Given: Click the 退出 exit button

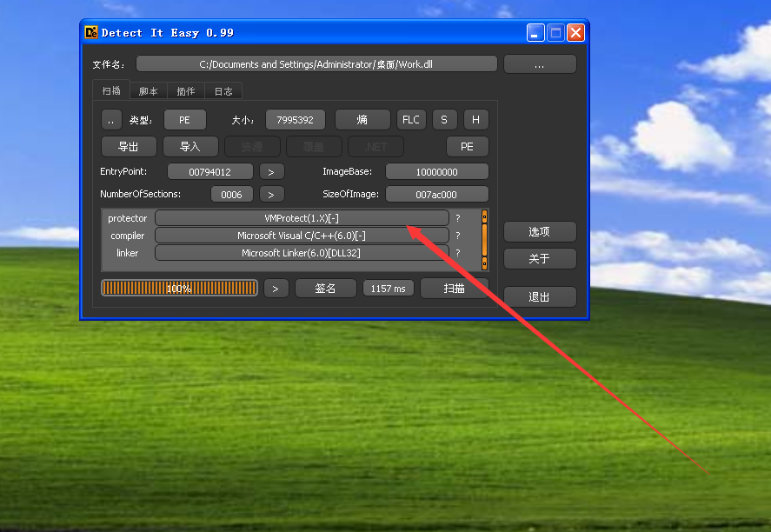Looking at the screenshot, I should click(540, 297).
